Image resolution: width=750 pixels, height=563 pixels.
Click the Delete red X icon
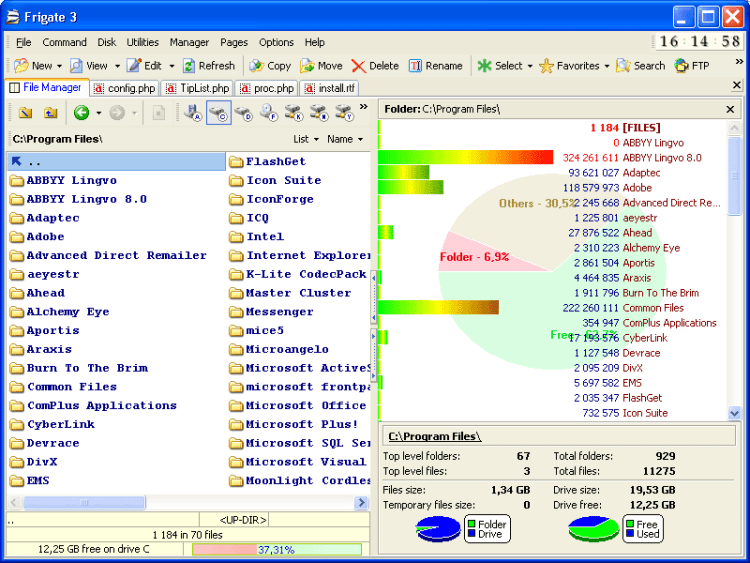[359, 66]
